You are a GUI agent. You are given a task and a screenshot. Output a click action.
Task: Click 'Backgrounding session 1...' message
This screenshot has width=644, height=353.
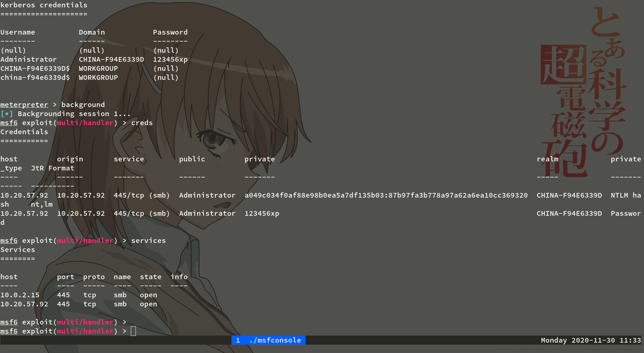[x=74, y=114]
